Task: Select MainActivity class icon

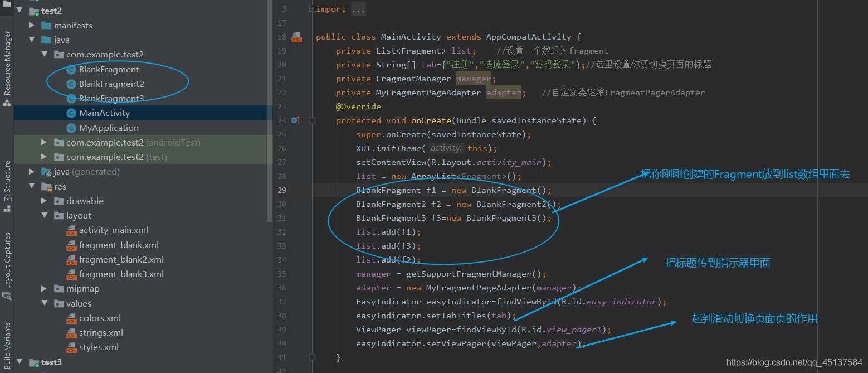Action: tap(71, 113)
